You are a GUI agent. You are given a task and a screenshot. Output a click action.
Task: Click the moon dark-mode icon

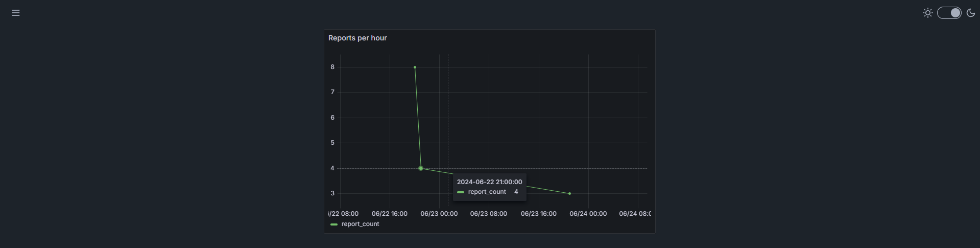point(971,13)
